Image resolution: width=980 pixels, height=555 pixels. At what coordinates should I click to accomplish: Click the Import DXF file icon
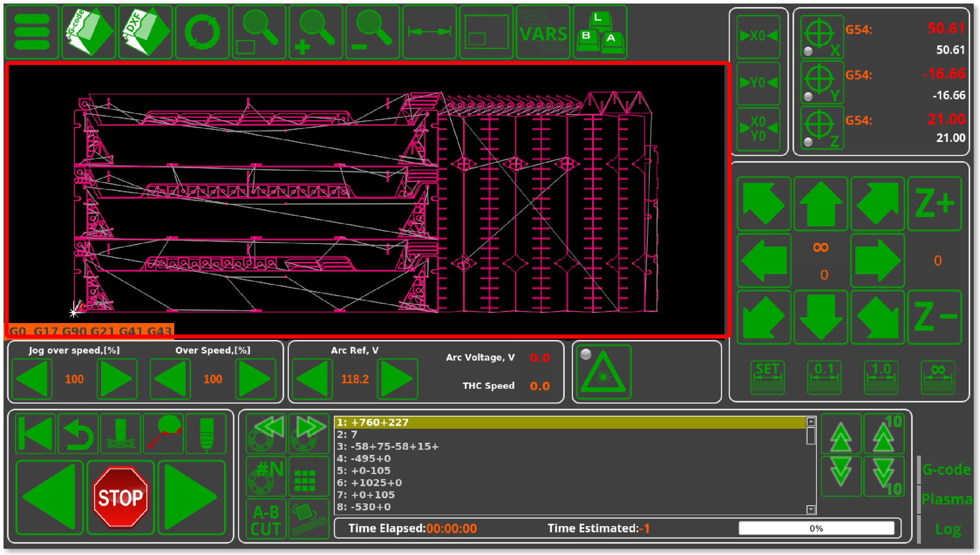(x=145, y=32)
